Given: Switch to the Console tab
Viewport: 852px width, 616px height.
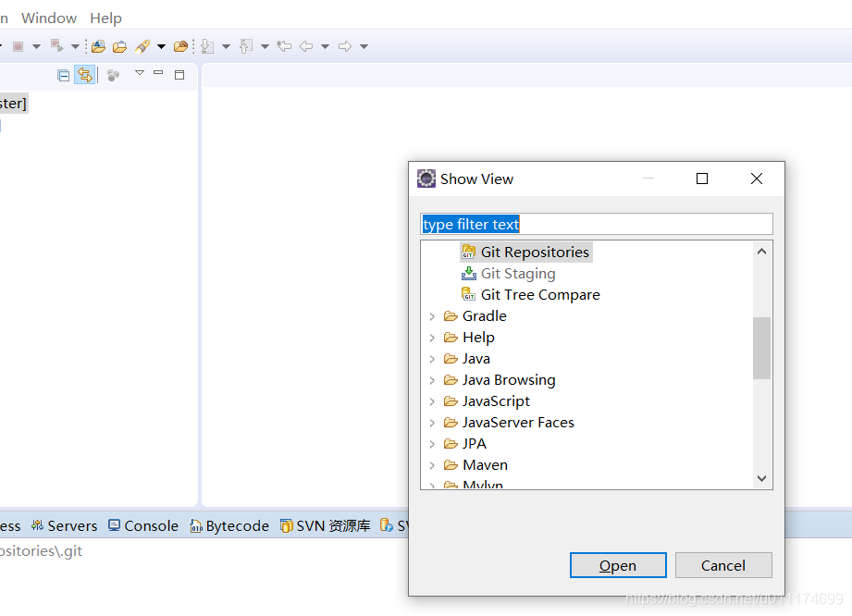Looking at the screenshot, I should [x=143, y=526].
